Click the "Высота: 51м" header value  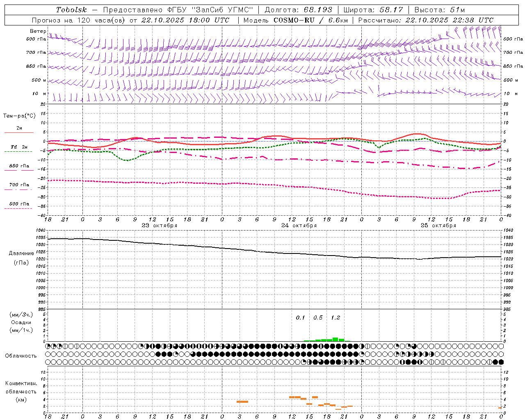pyautogui.click(x=440, y=10)
